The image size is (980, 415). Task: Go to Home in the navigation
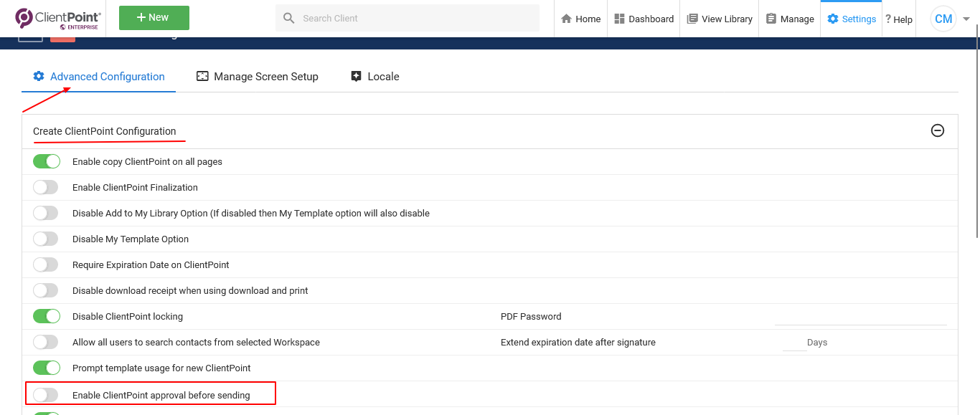(580, 19)
